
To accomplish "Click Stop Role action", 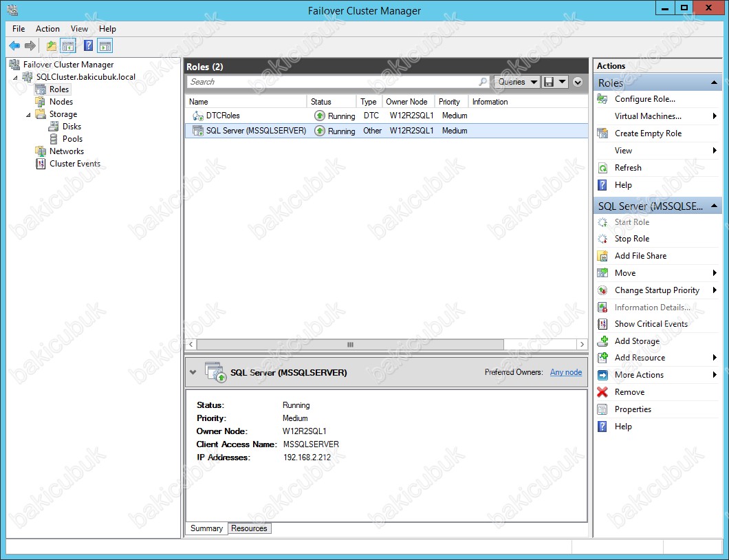I will [632, 239].
